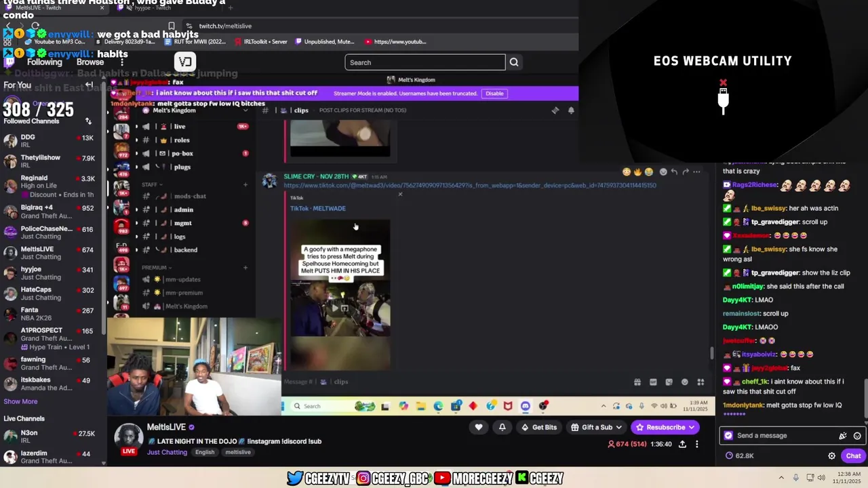The height and width of the screenshot is (488, 868).
Task: Click the share icon next to stream uptime
Action: point(682,444)
